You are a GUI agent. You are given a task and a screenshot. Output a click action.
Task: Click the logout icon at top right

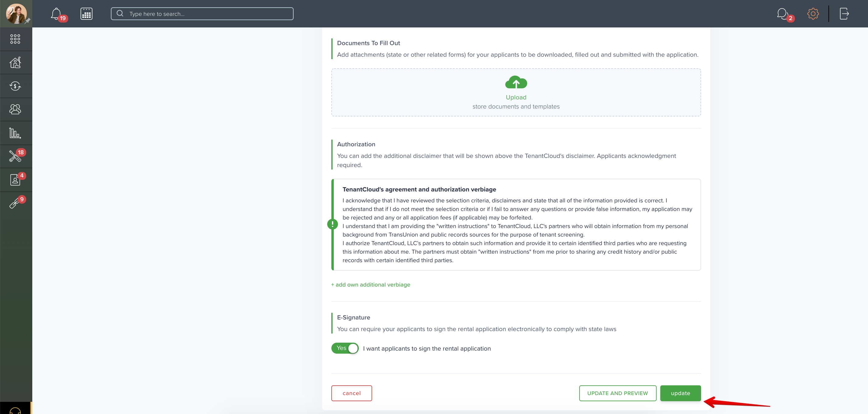[x=844, y=14]
